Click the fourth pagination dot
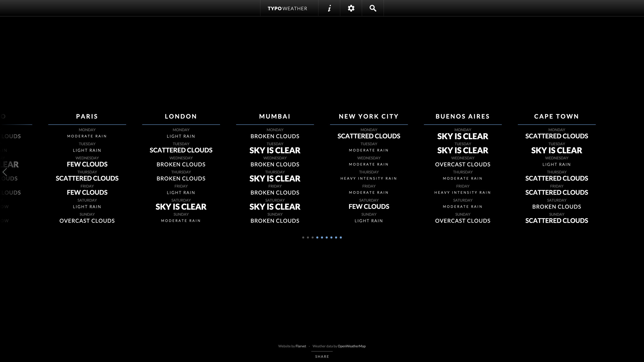 tap(318, 237)
